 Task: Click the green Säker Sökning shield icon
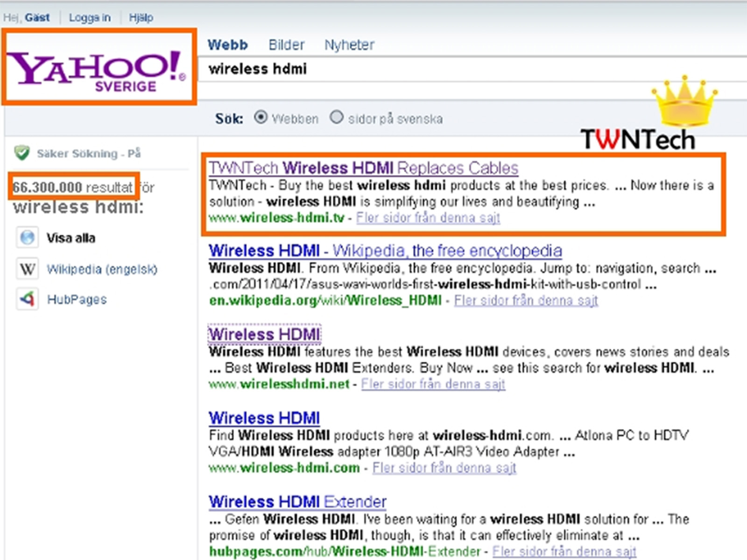(22, 153)
